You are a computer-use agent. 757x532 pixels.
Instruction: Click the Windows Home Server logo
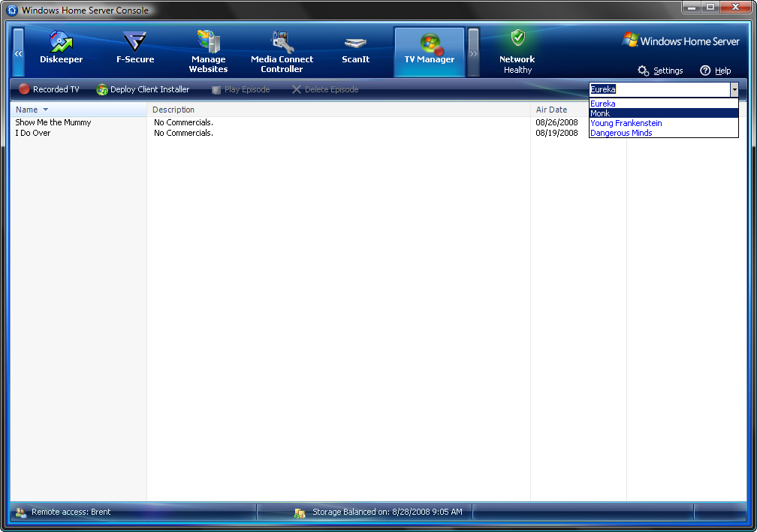pos(680,41)
